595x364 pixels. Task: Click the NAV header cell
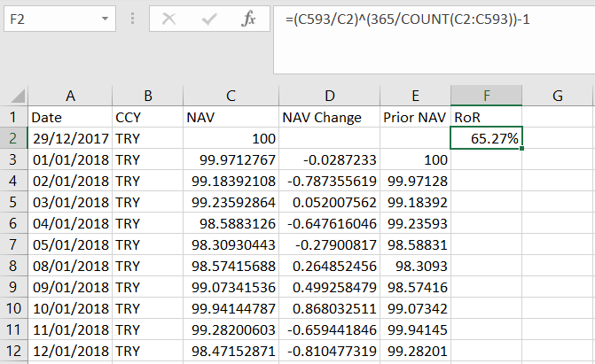pyautogui.click(x=231, y=117)
